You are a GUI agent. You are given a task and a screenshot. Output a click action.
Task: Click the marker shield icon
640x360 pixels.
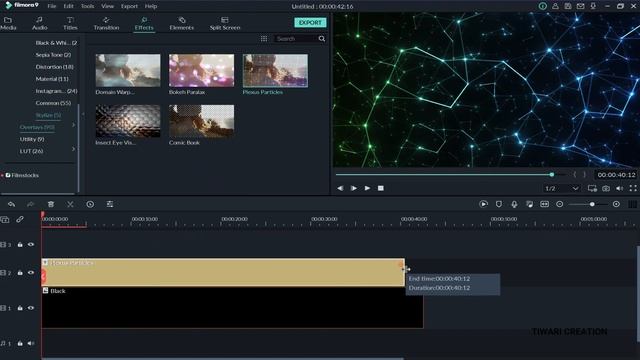tap(499, 204)
